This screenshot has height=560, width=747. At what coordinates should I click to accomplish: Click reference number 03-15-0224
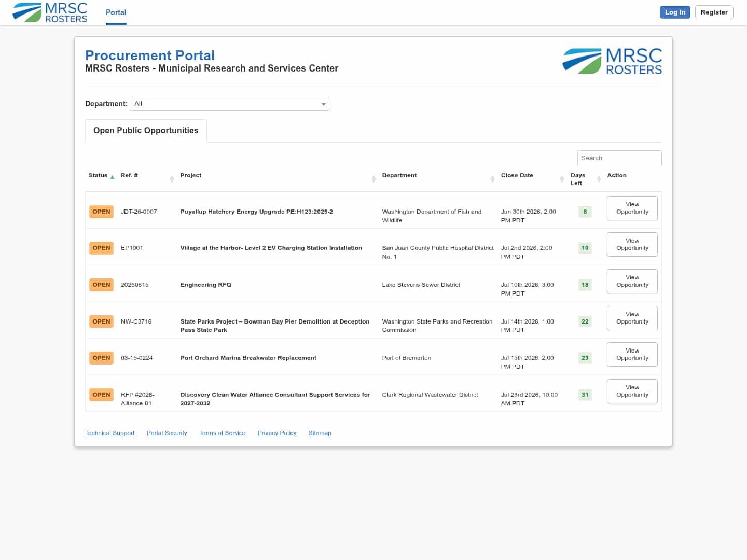point(137,358)
